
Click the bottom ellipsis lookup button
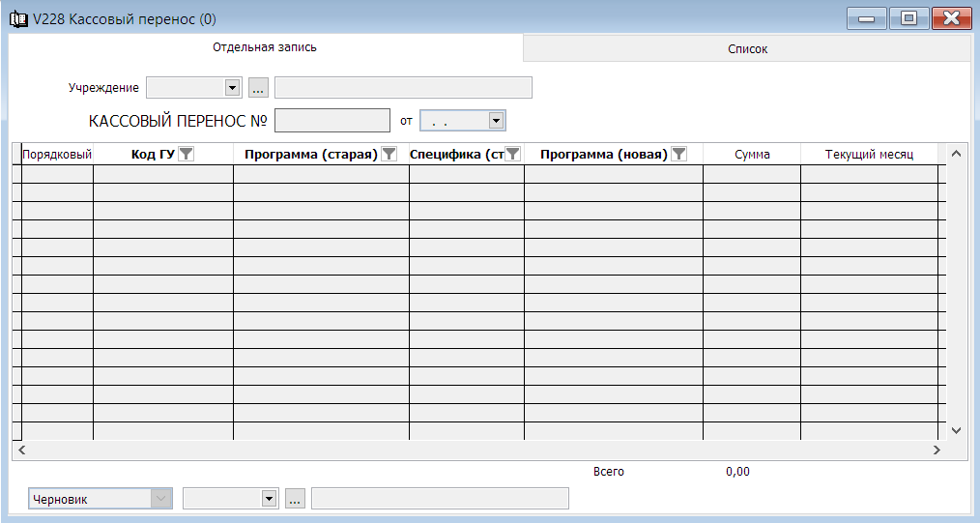(x=296, y=499)
